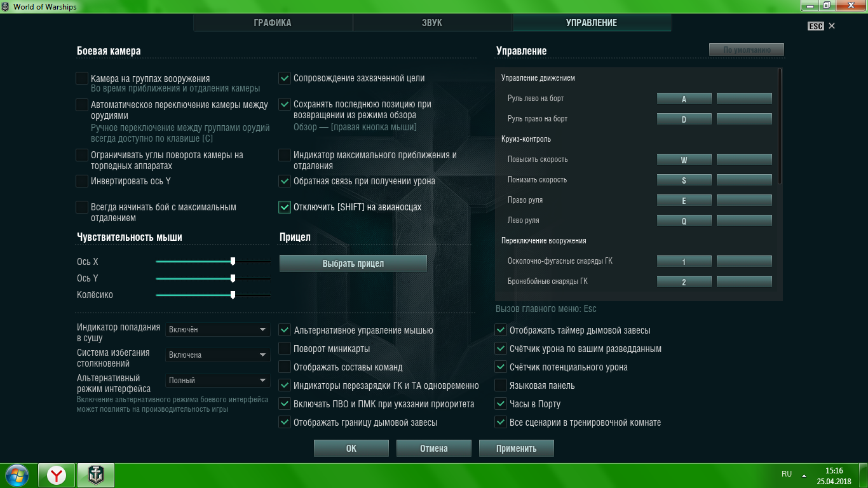Viewport: 868px width, 488px height.
Task: Select the УПРАВЛЕНИЕ tab
Action: pyautogui.click(x=592, y=23)
